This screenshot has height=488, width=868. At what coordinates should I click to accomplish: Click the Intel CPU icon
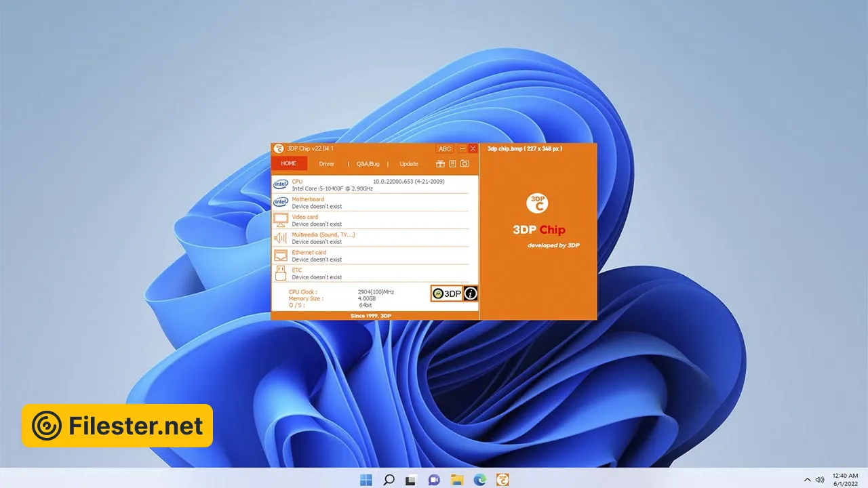tap(280, 184)
